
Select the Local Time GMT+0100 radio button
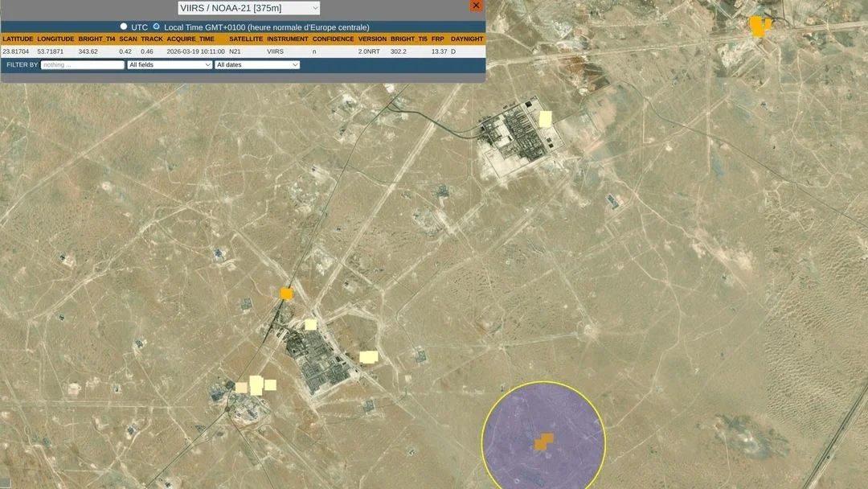coord(156,27)
